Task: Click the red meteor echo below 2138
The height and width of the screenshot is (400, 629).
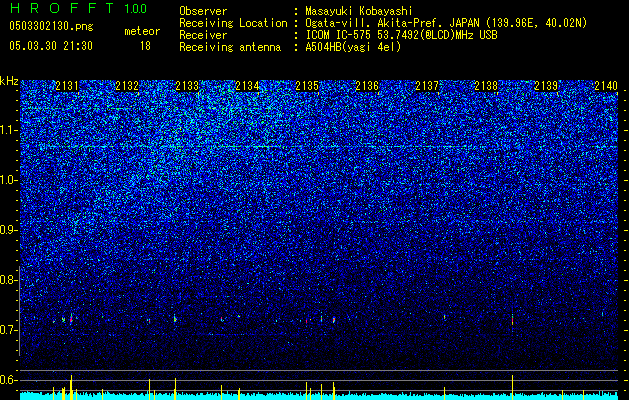Action: tap(513, 319)
